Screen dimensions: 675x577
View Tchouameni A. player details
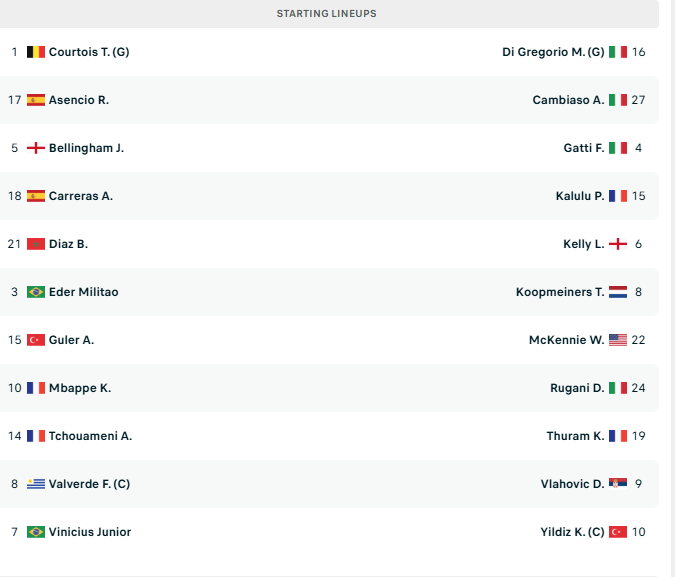(90, 436)
